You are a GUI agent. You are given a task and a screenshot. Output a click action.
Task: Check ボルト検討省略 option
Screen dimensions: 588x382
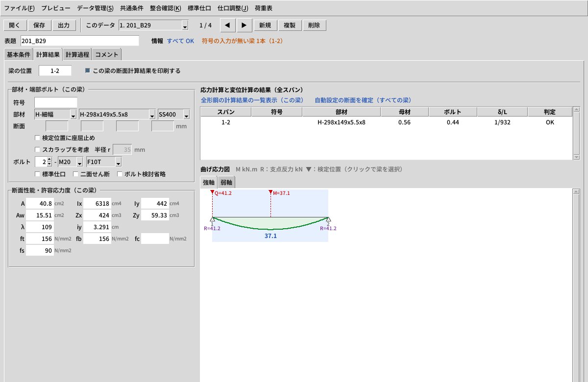tap(120, 174)
